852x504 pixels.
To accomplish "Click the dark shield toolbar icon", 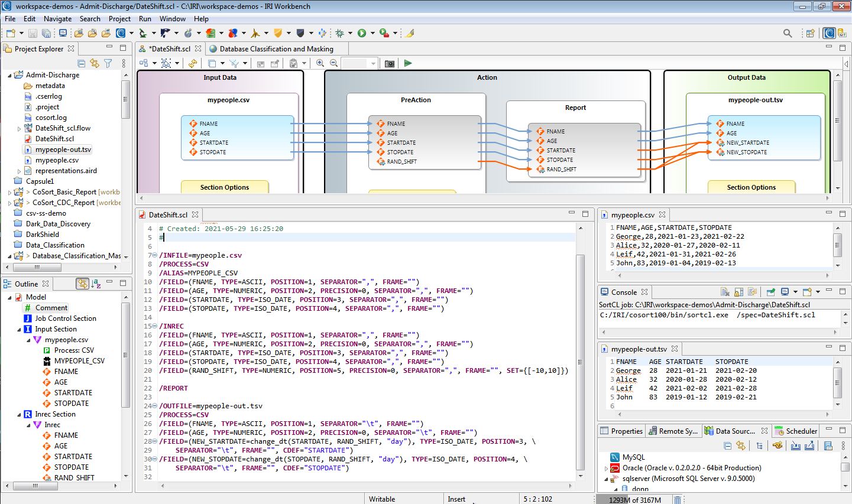I will pos(300,33).
